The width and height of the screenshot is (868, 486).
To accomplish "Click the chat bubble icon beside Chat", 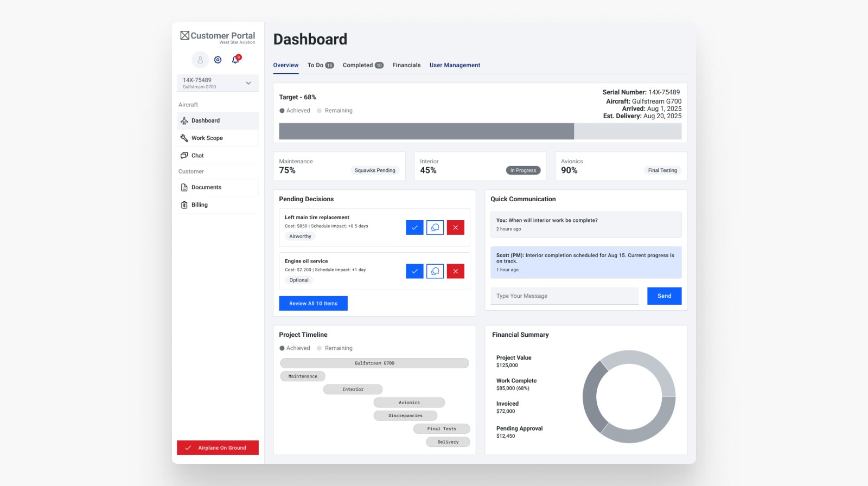I will tap(184, 156).
